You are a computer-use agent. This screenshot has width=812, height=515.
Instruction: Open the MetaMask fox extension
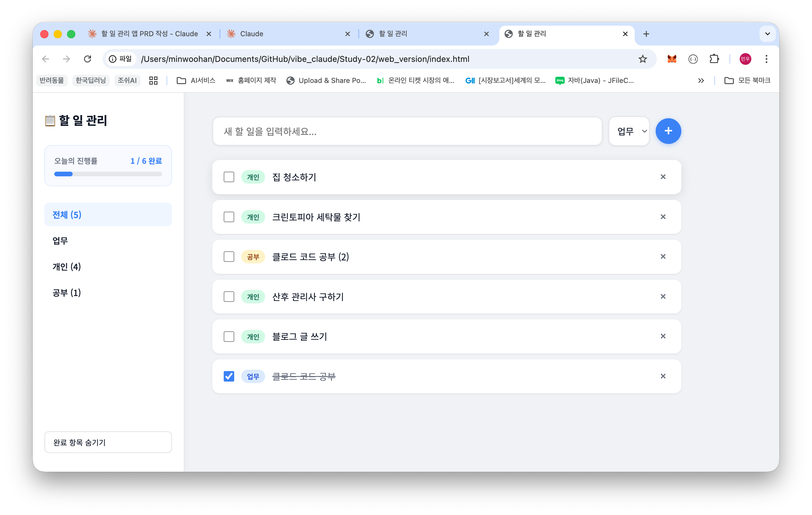tap(672, 59)
